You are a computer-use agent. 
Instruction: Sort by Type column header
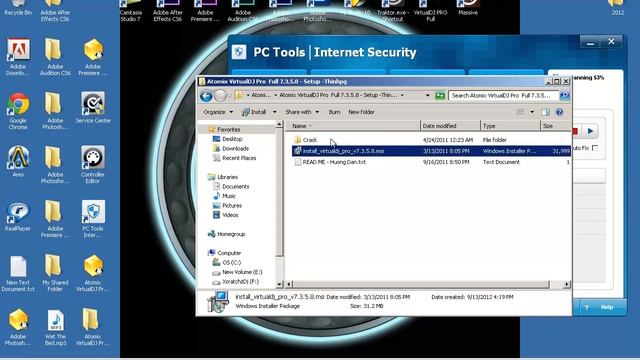pos(510,126)
